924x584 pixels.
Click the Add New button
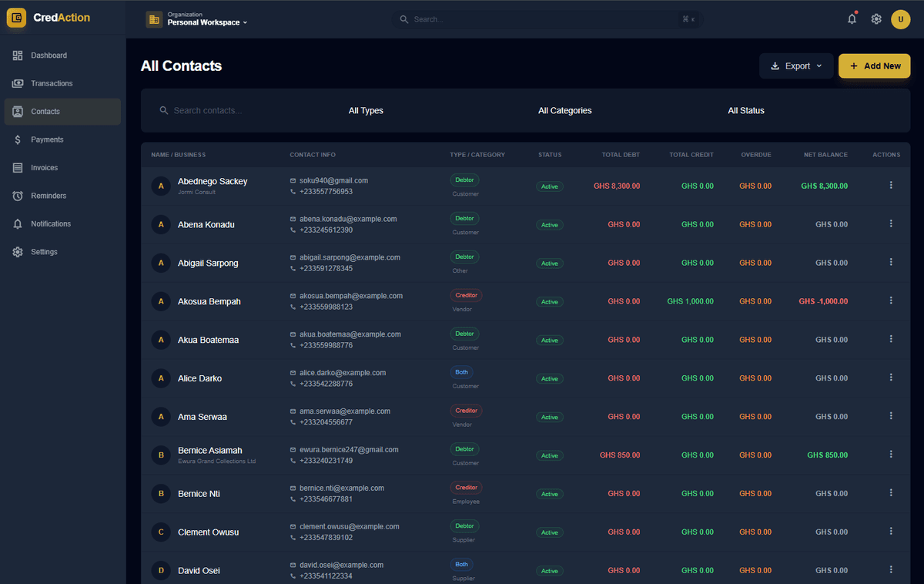tap(874, 66)
